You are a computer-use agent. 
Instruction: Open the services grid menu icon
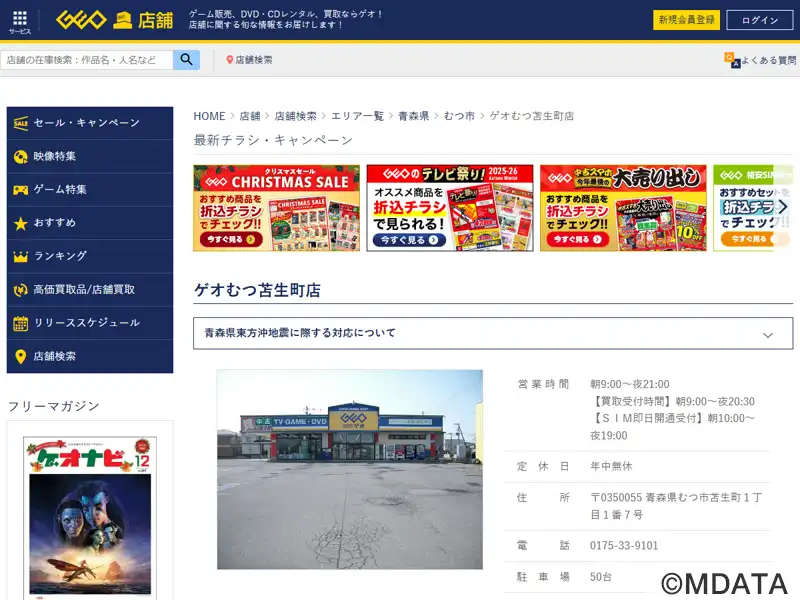coord(20,18)
